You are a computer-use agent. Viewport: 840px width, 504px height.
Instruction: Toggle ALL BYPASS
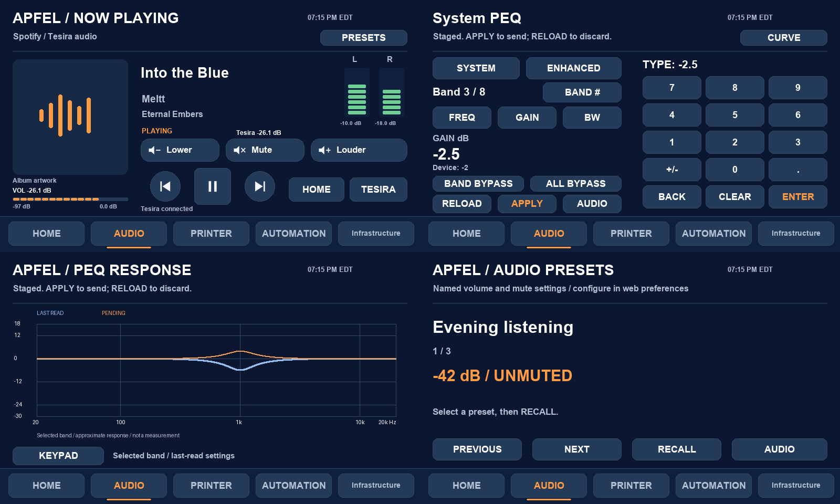(x=576, y=184)
